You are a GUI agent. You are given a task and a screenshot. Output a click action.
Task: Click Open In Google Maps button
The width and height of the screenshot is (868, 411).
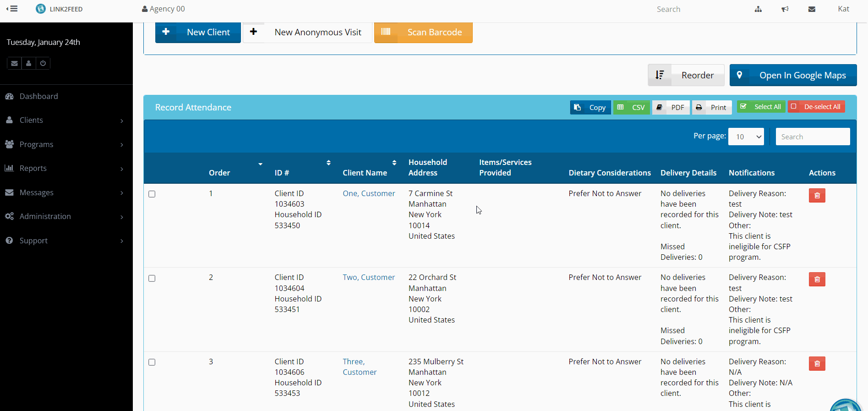point(793,75)
